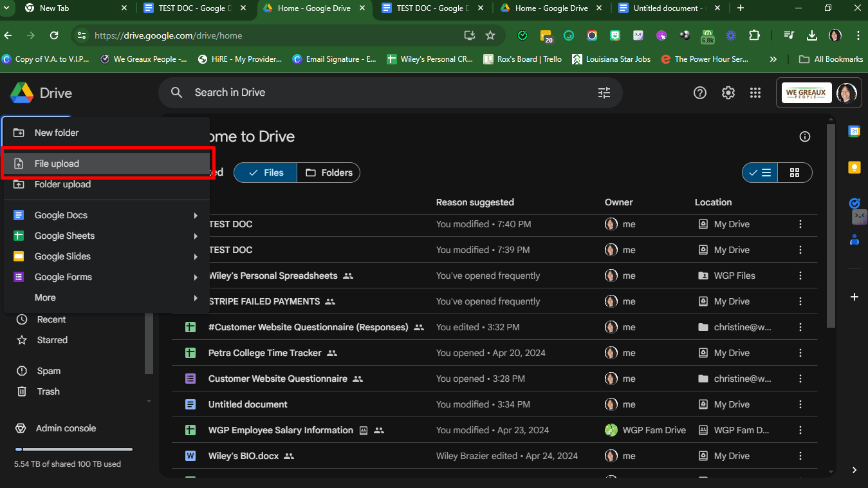Bookmark this page with star icon
Viewport: 868px width, 488px height.
click(490, 35)
